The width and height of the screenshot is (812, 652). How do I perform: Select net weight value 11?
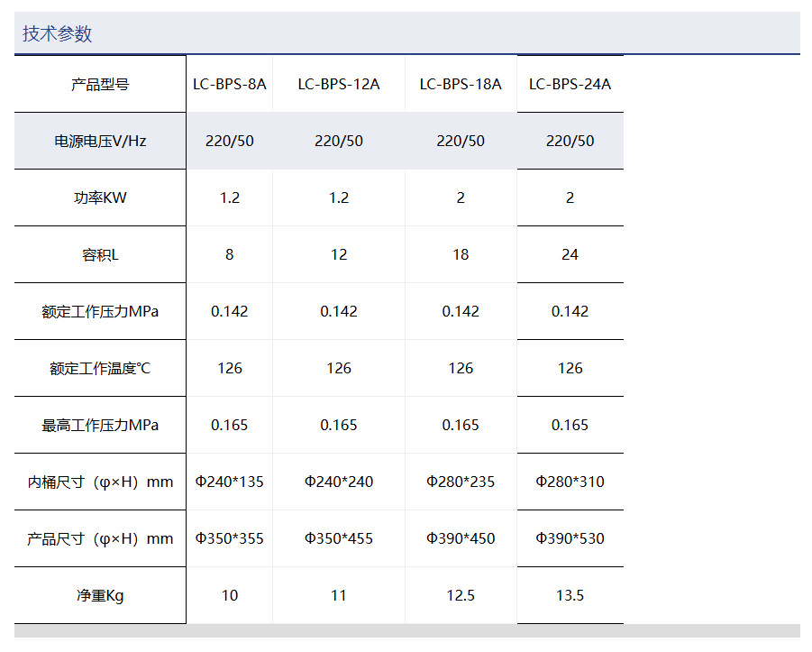[x=339, y=595]
